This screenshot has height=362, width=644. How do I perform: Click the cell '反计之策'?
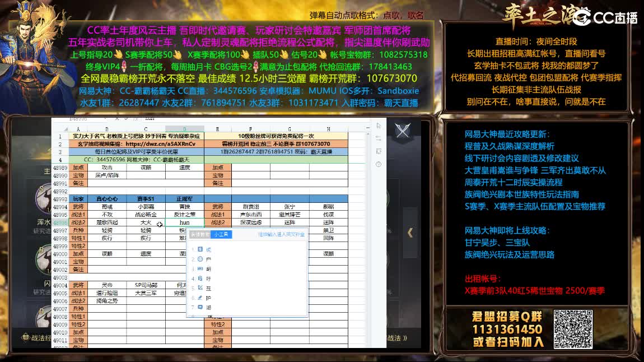click(x=185, y=215)
